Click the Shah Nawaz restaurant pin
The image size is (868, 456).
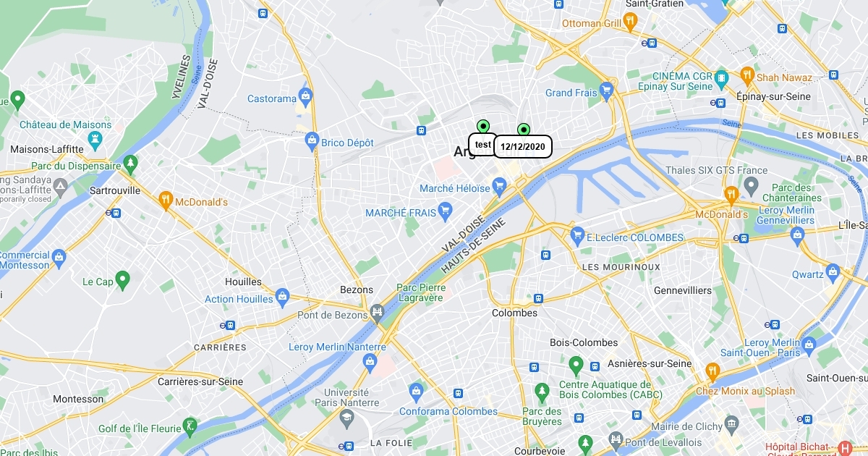(747, 74)
